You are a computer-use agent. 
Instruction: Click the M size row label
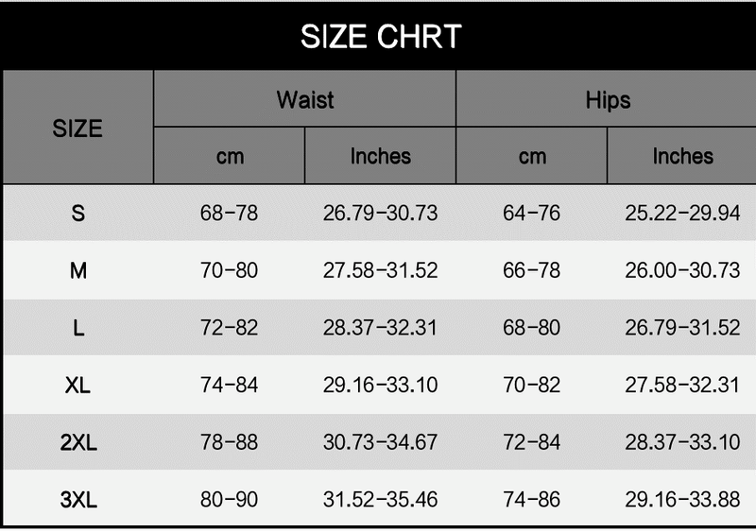pyautogui.click(x=77, y=271)
